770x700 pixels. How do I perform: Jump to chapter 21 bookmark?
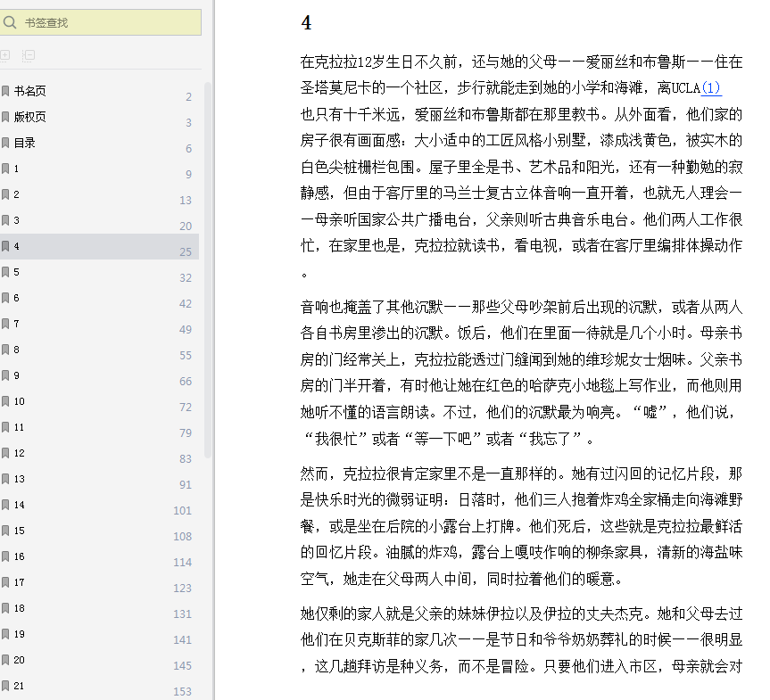(x=98, y=686)
